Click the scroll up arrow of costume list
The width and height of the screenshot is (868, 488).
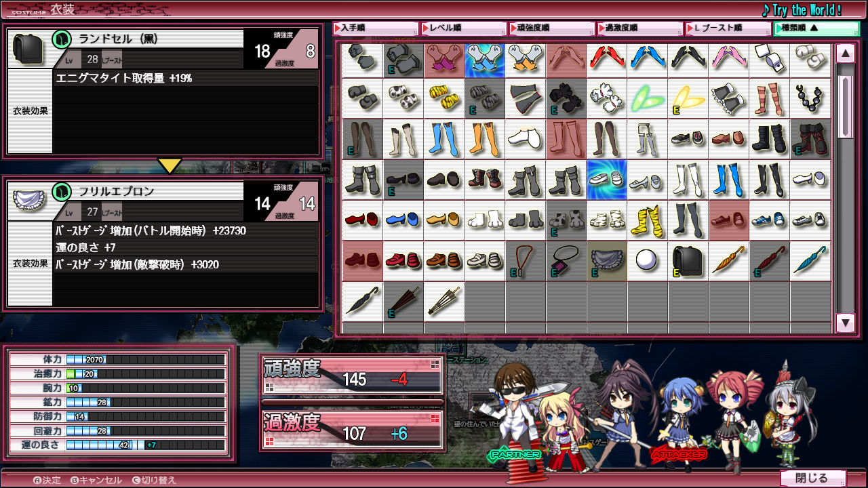(845, 54)
